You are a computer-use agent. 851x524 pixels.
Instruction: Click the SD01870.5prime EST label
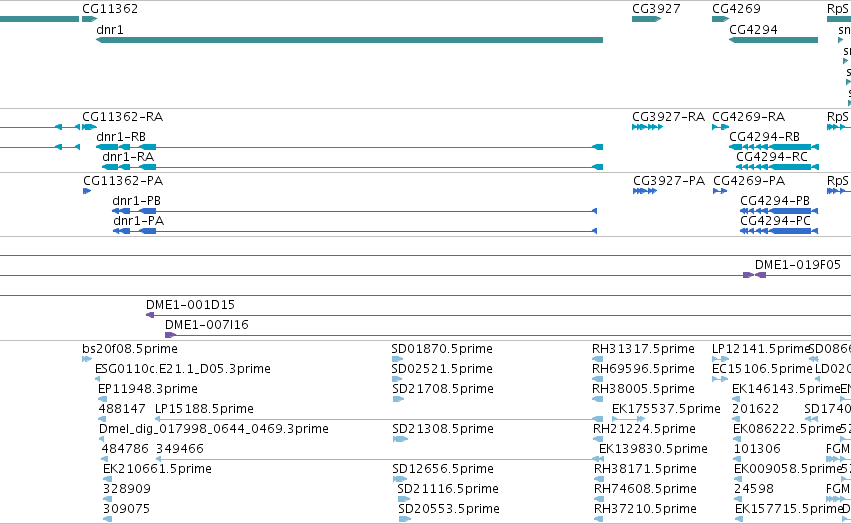coord(442,349)
